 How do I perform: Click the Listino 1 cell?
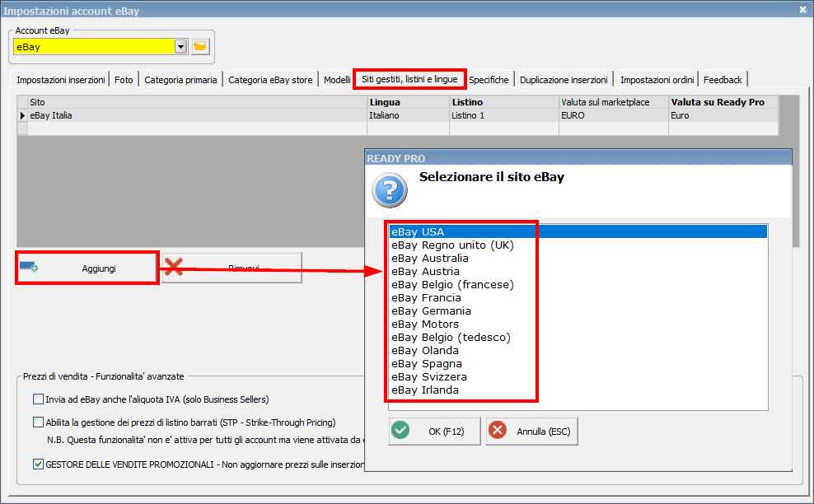504,115
